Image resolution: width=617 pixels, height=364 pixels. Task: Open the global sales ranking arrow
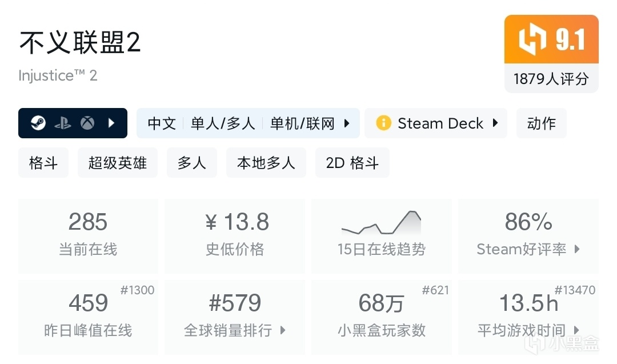pos(283,330)
